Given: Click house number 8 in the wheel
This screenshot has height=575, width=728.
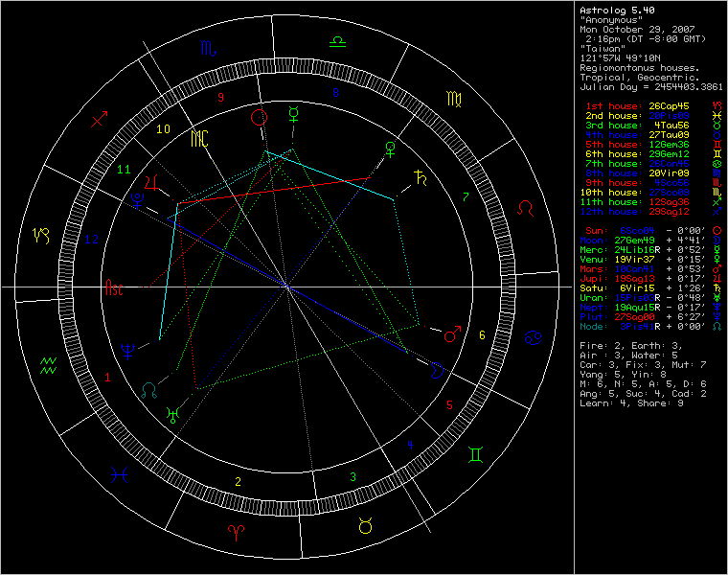Looking at the screenshot, I should click(335, 92).
